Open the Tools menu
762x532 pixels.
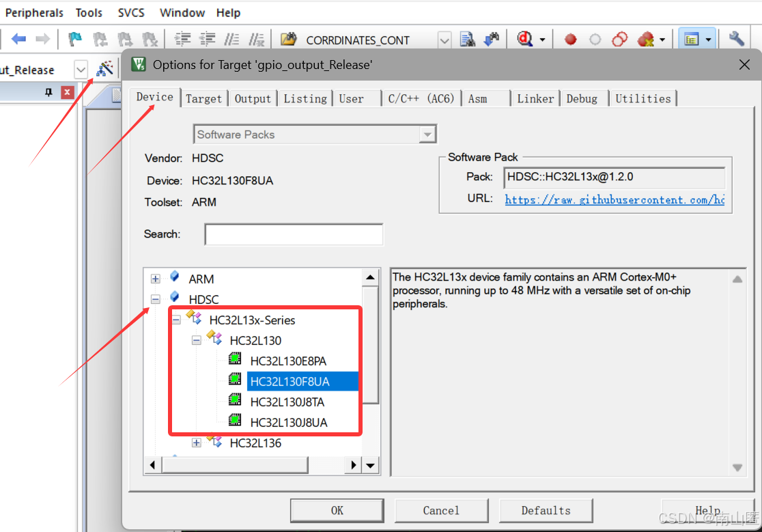89,12
